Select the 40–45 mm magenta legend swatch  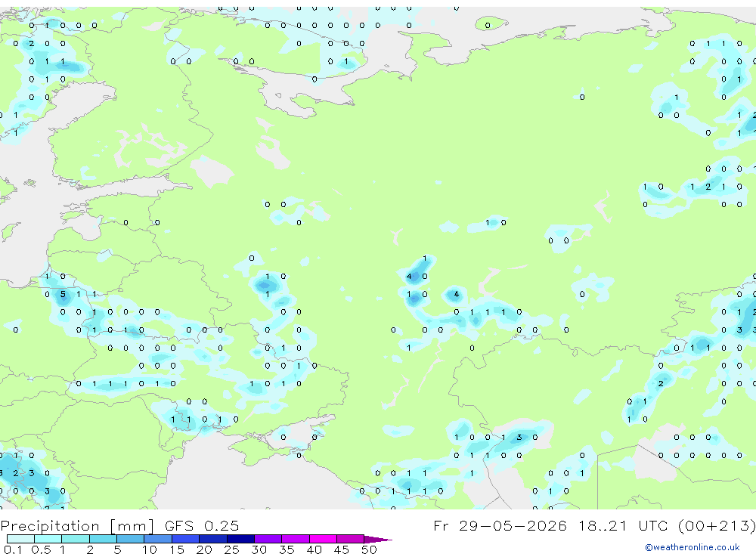[323, 539]
